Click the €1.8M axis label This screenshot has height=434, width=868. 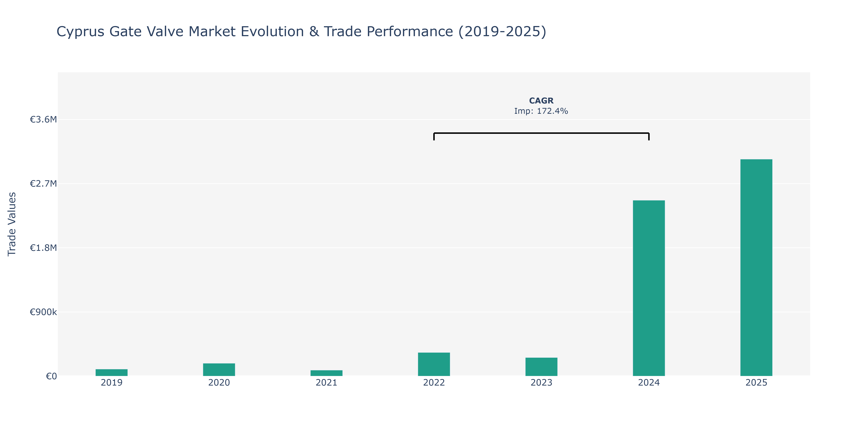(x=43, y=248)
